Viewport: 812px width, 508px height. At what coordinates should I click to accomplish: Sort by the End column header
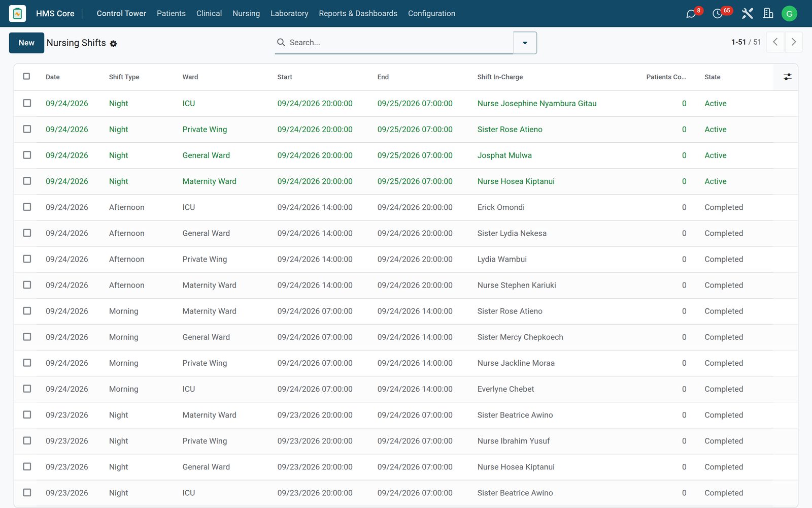[383, 77]
